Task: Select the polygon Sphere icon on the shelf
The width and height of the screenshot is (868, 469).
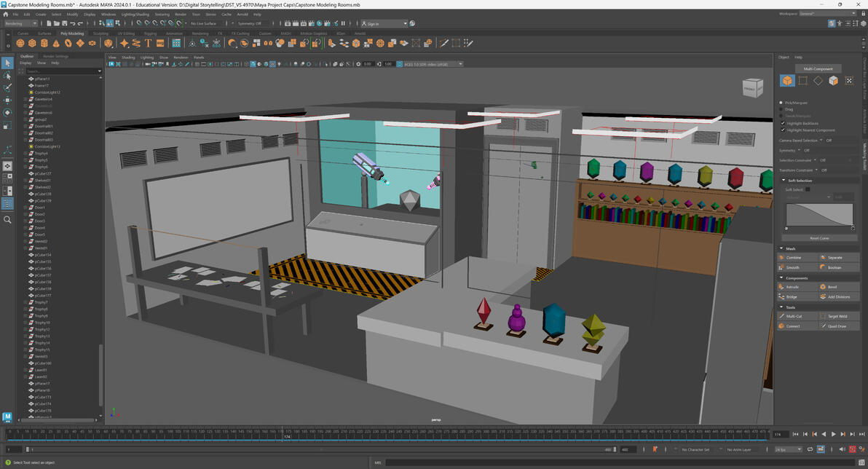Action: (20, 43)
